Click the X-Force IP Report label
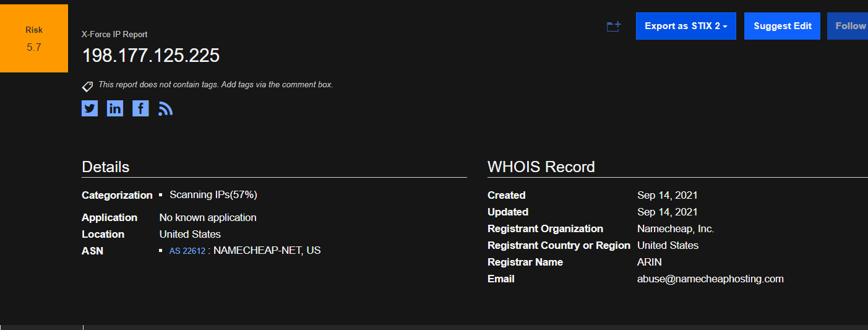868x330 pixels. click(x=114, y=35)
